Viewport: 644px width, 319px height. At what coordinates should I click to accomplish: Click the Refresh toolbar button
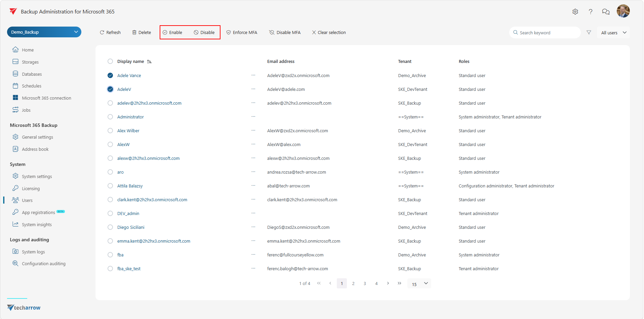click(110, 32)
